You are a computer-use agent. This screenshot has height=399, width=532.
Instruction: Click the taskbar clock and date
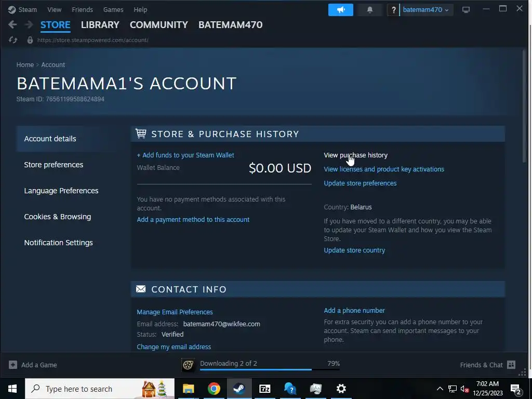[487, 389]
